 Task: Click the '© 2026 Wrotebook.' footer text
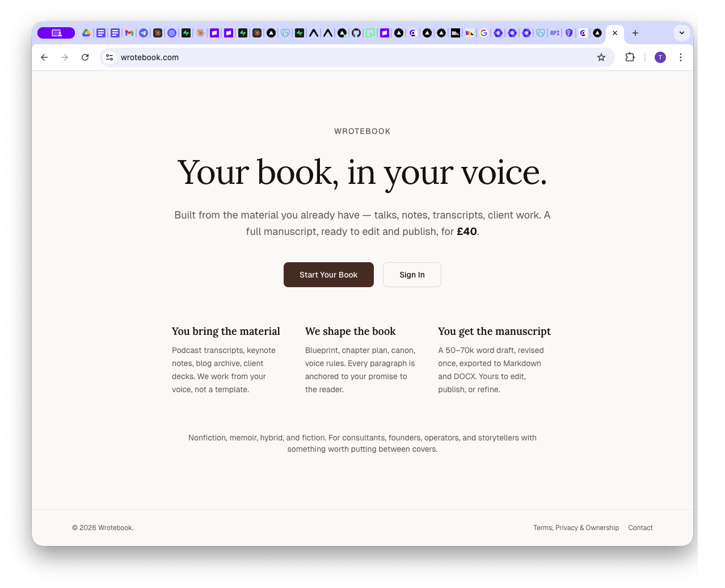(103, 528)
